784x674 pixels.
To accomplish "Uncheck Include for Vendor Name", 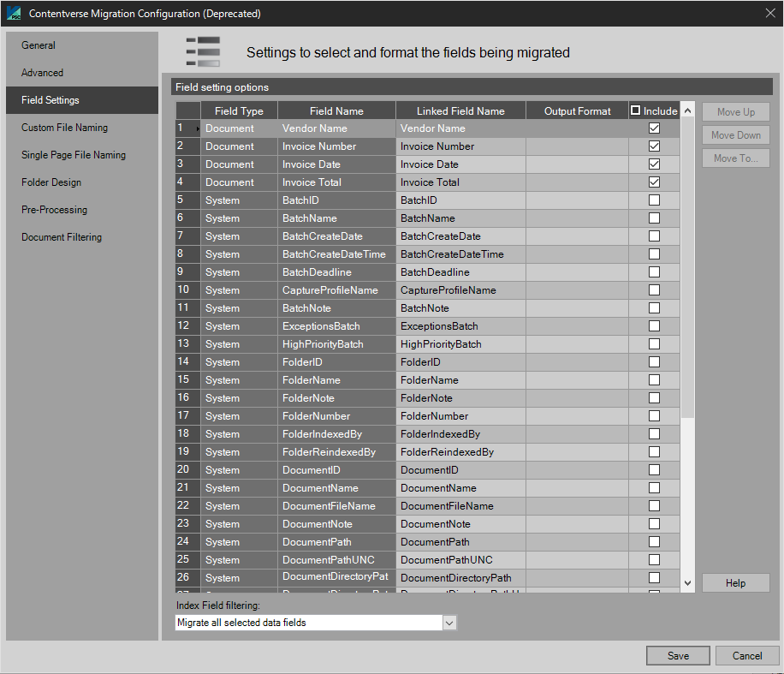I will [654, 128].
